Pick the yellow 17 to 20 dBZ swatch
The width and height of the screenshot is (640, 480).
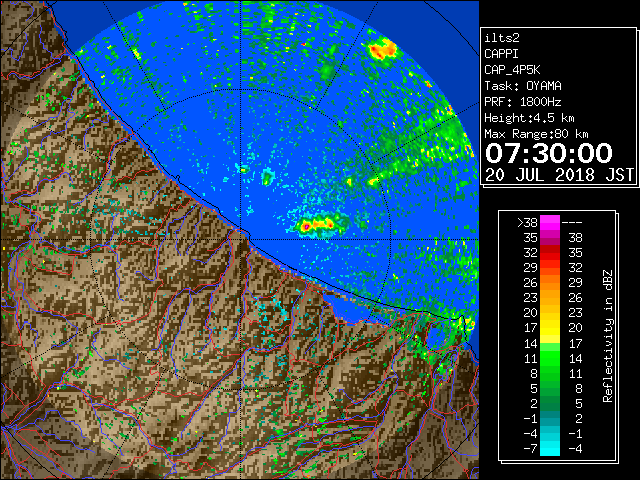pos(550,328)
